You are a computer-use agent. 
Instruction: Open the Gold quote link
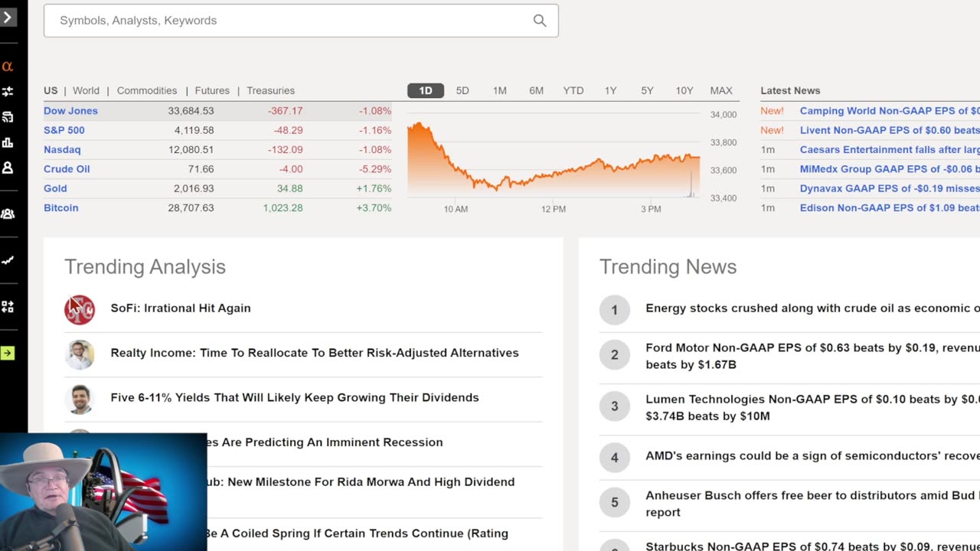55,188
